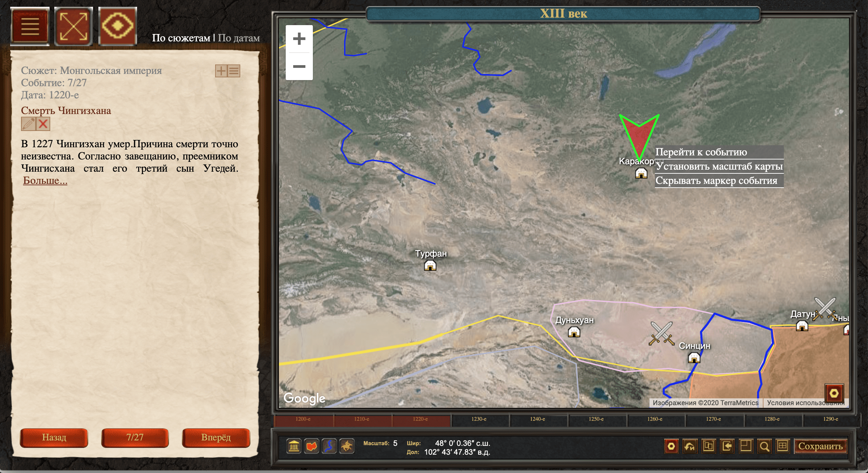The height and width of the screenshot is (473, 868).
Task: Click the 7/27 event counter button
Action: (135, 438)
